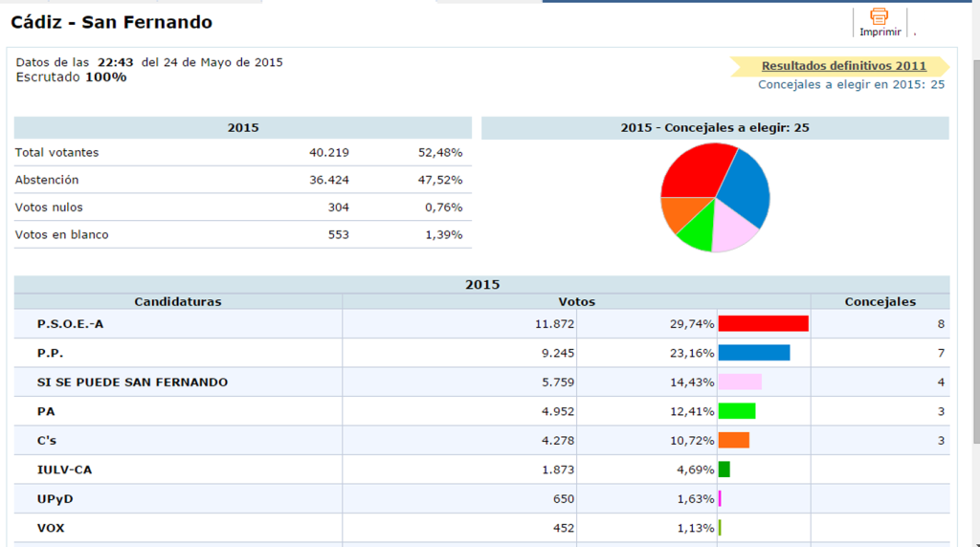Click the pink SI SE PUEDE vote bar
980x547 pixels.
pyautogui.click(x=739, y=383)
